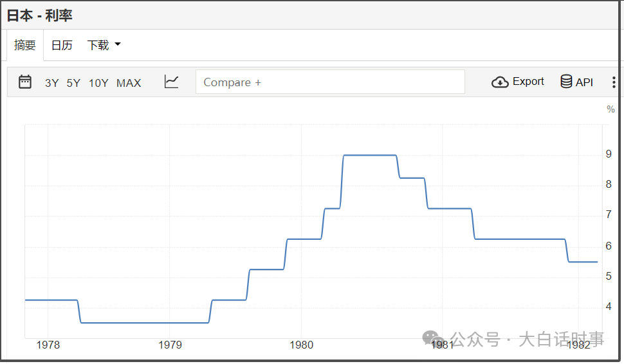Click the API database icon
This screenshot has height=364, width=624.
tap(566, 82)
